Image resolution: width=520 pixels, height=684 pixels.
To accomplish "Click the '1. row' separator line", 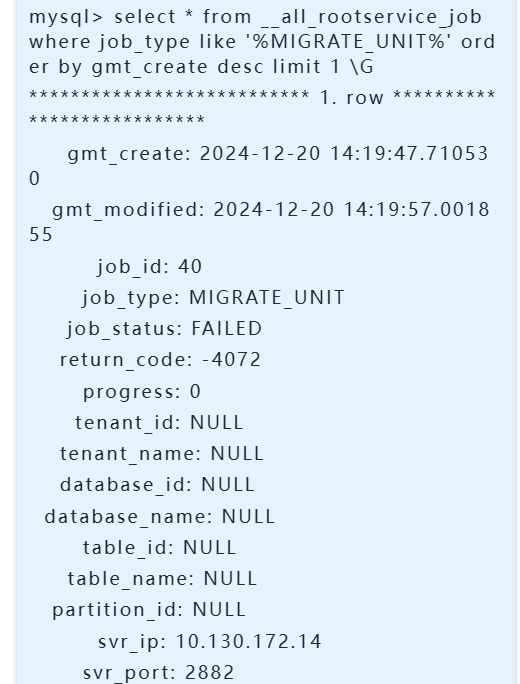I will (262, 108).
